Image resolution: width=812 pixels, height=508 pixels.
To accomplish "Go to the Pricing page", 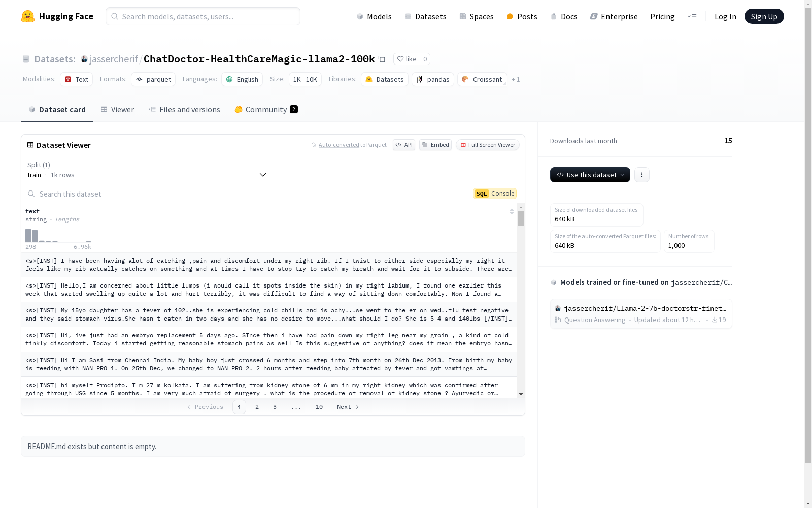I will tap(662, 16).
